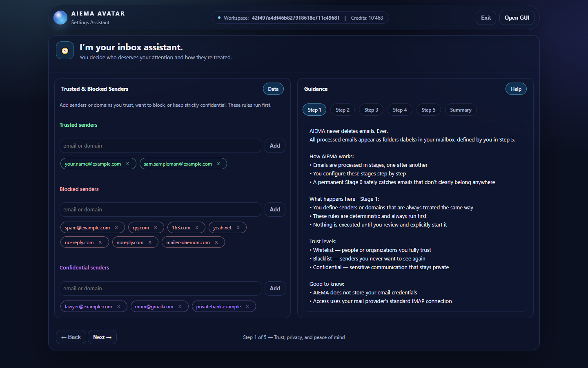588x368 pixels.
Task: Select the Step 5 tab
Action: [x=428, y=110]
